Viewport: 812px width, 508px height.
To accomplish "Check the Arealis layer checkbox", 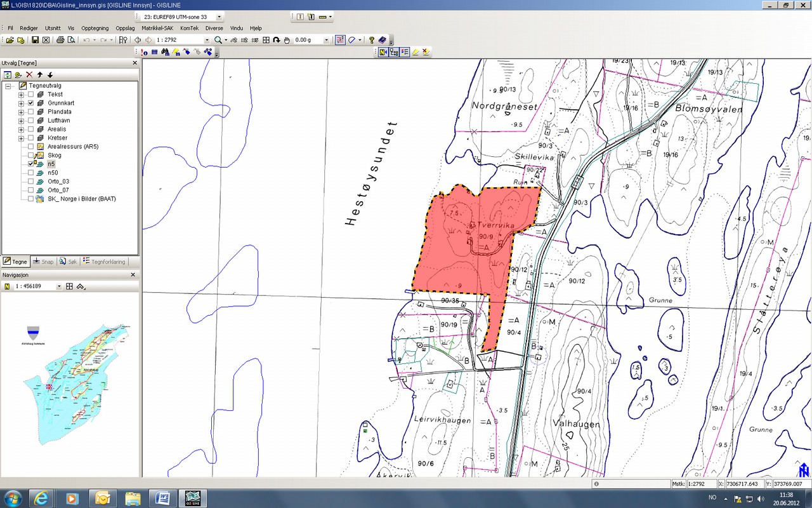I will pos(30,129).
